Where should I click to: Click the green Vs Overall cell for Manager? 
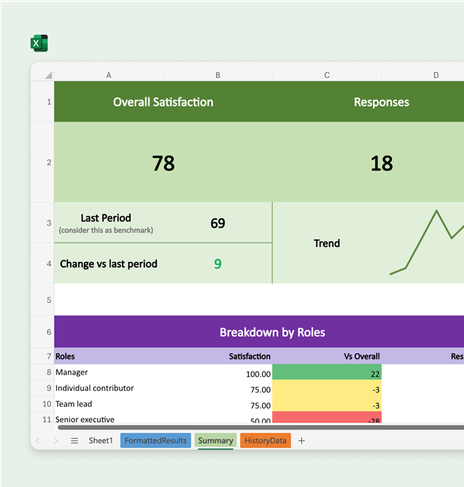coord(327,372)
